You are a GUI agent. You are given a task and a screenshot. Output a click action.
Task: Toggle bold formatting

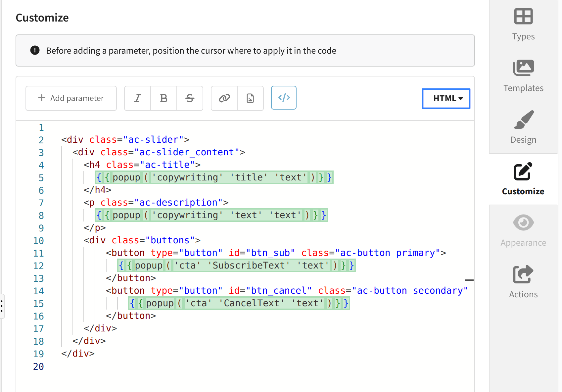coord(164,98)
